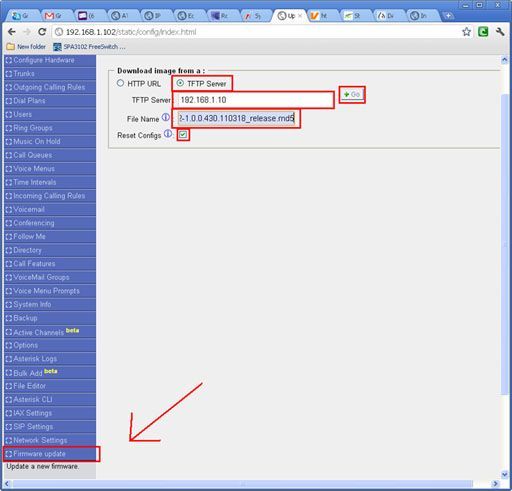The image size is (512, 491).
Task: Bookmark page with star icon
Action: click(466, 32)
